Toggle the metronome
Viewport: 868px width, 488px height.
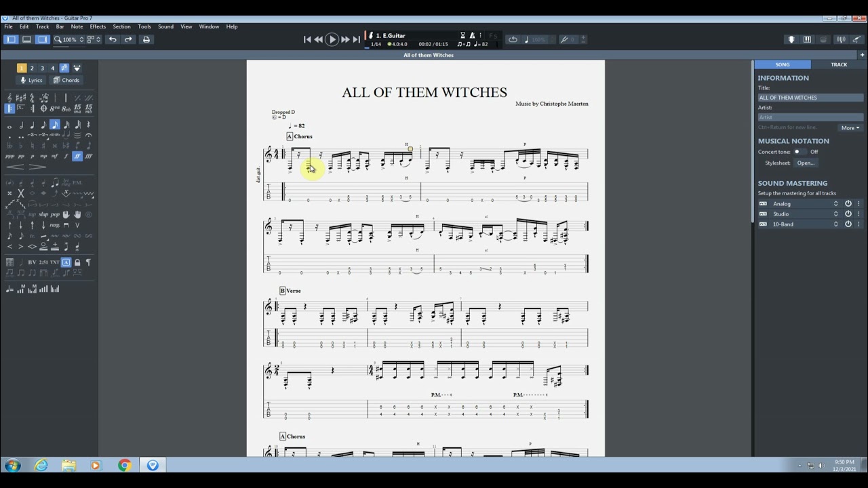click(473, 35)
